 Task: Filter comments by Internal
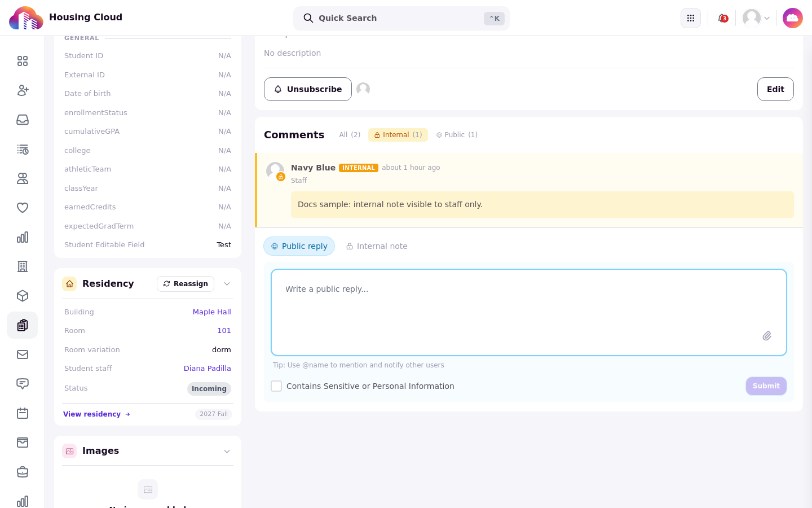(x=398, y=135)
